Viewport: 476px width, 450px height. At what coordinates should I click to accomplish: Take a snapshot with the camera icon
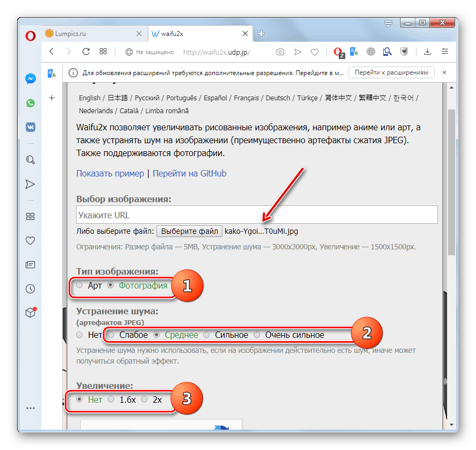(280, 52)
